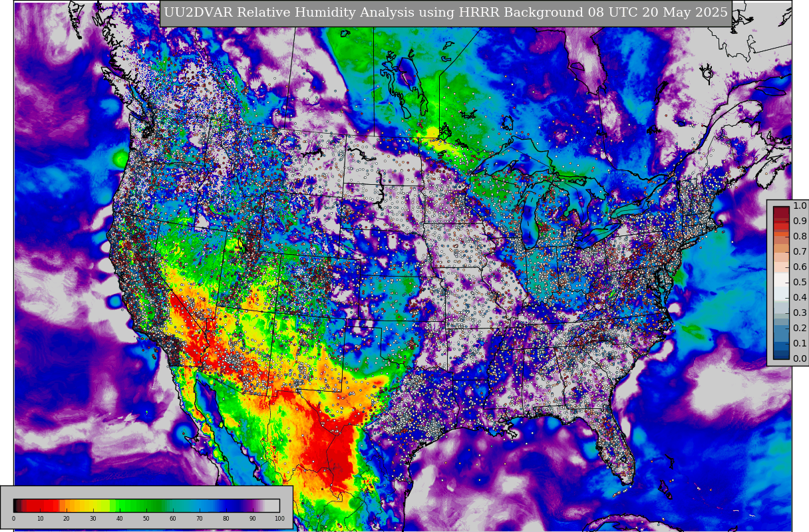Click the 0 tick label on the humidity colorbar
Screen dimensions: 809x532
[x=13, y=519]
